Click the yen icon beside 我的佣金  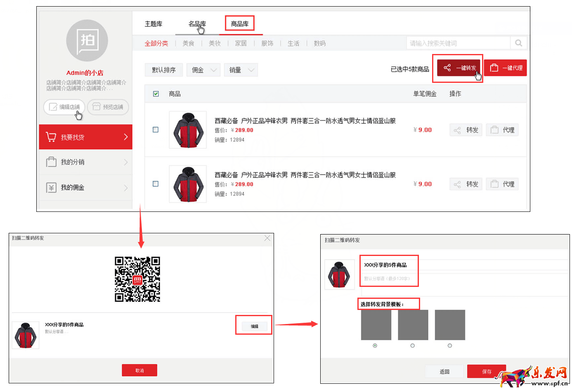point(51,188)
